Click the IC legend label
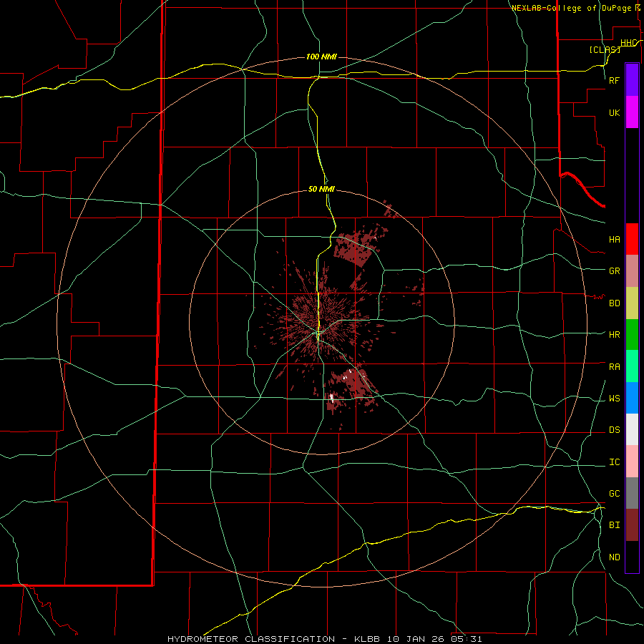Image resolution: width=644 pixels, height=644 pixels. (615, 462)
